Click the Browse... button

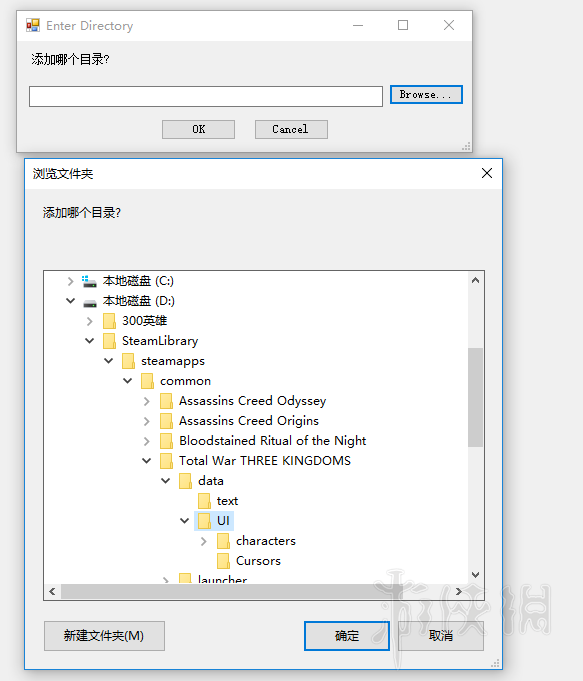click(426, 94)
